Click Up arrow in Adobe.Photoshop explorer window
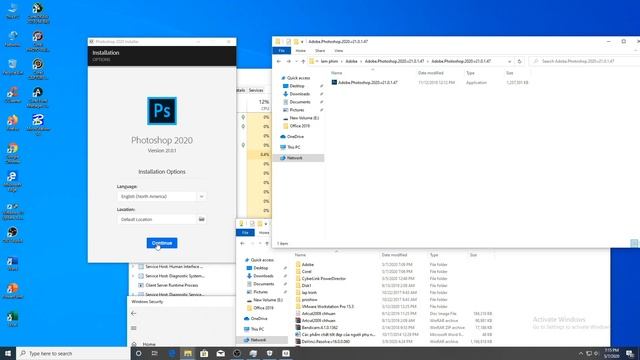 click(303, 61)
